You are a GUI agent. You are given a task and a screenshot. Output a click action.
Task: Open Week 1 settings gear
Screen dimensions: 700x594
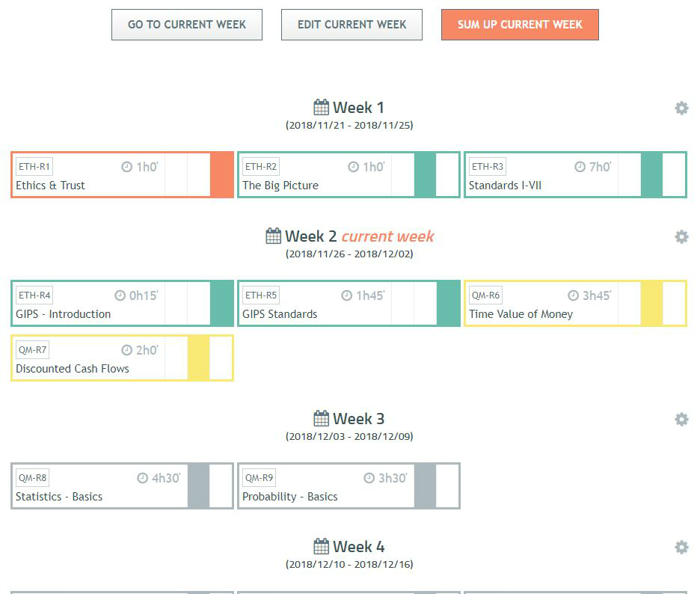pyautogui.click(x=681, y=108)
